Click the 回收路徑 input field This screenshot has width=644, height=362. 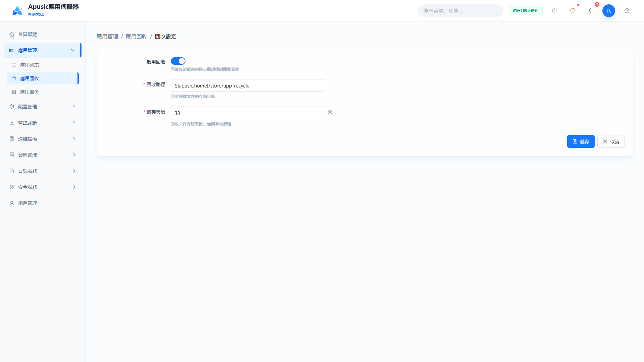(248, 85)
